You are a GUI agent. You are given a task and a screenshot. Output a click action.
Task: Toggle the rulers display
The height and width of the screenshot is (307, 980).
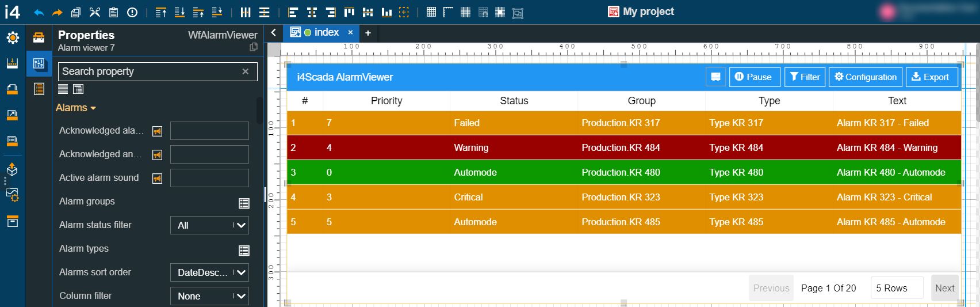[448, 12]
